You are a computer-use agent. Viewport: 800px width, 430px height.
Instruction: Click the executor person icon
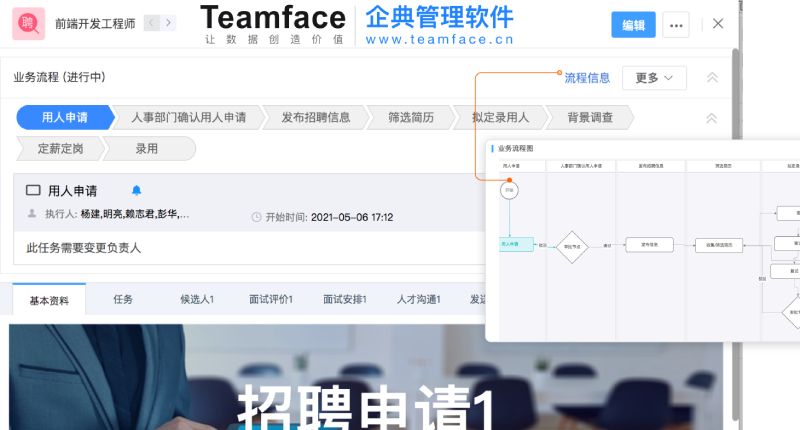point(32,214)
